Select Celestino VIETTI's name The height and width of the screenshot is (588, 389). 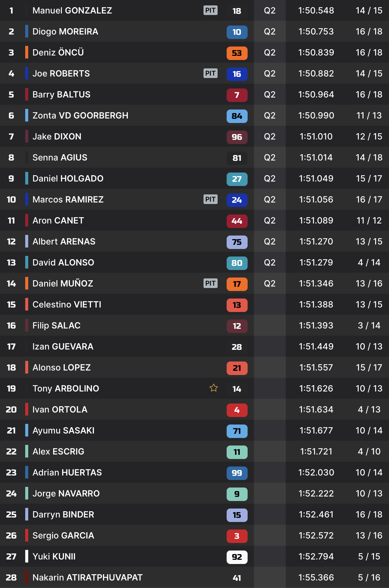coord(67,304)
